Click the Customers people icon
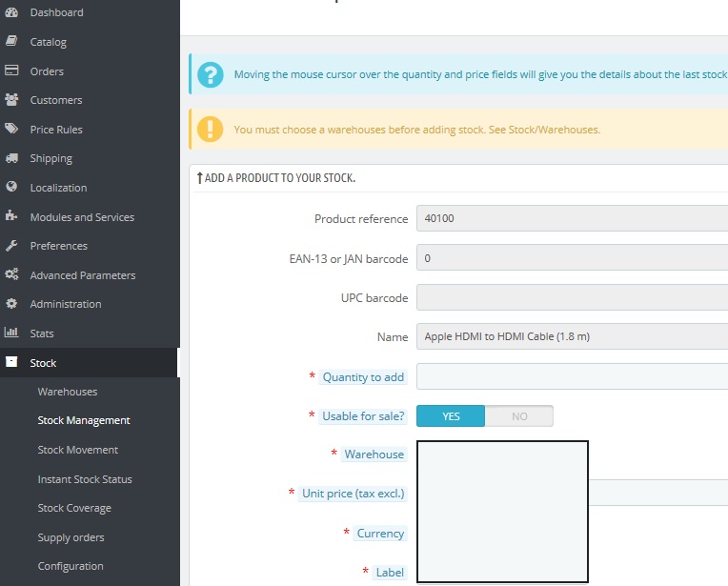The height and width of the screenshot is (586, 728). click(11, 99)
